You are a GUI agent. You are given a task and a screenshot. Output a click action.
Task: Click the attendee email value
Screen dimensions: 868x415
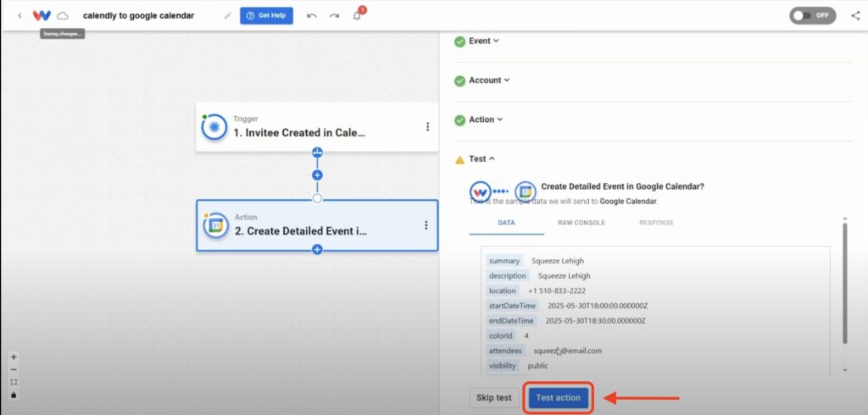pyautogui.click(x=567, y=351)
